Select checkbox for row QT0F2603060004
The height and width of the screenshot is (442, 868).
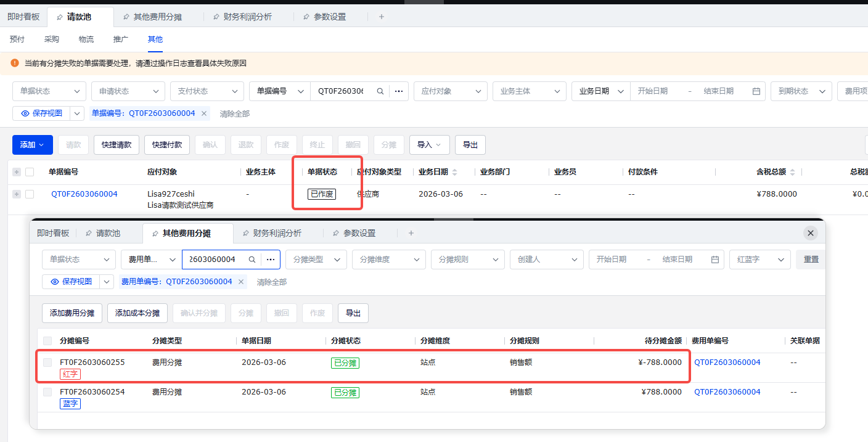[x=30, y=194]
